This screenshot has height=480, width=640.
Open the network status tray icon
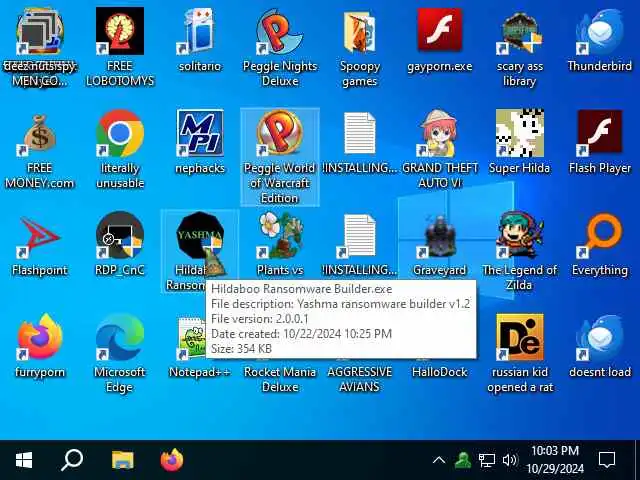click(487, 460)
